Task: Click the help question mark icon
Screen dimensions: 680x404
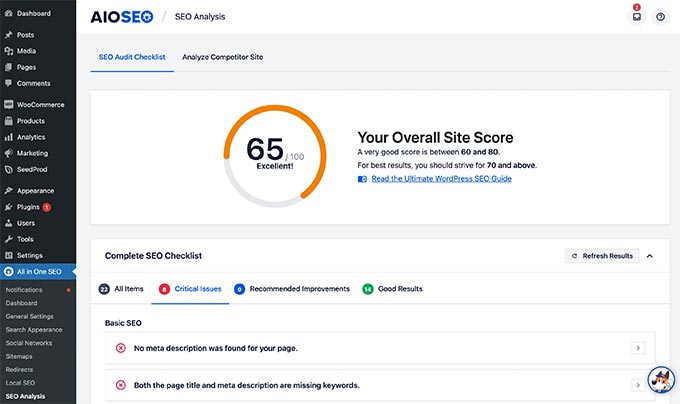Action: click(660, 17)
